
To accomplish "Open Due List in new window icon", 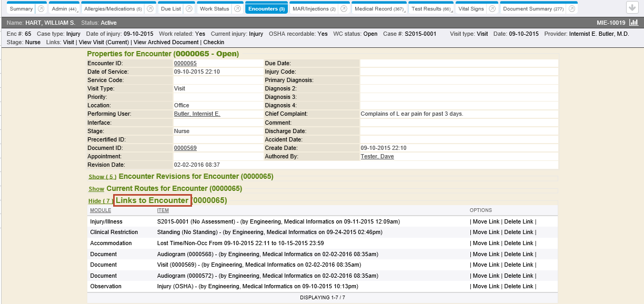I will [188, 9].
